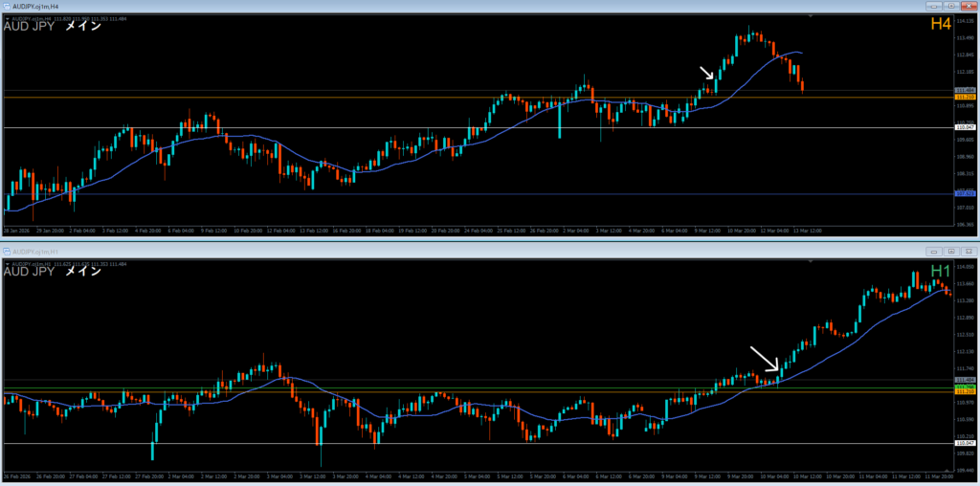
Task: Select the white arrow on H1 chart
Action: tap(765, 359)
